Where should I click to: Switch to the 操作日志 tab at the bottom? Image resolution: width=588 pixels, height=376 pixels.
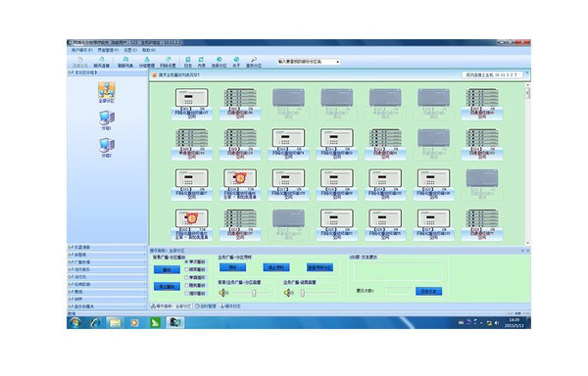click(230, 306)
